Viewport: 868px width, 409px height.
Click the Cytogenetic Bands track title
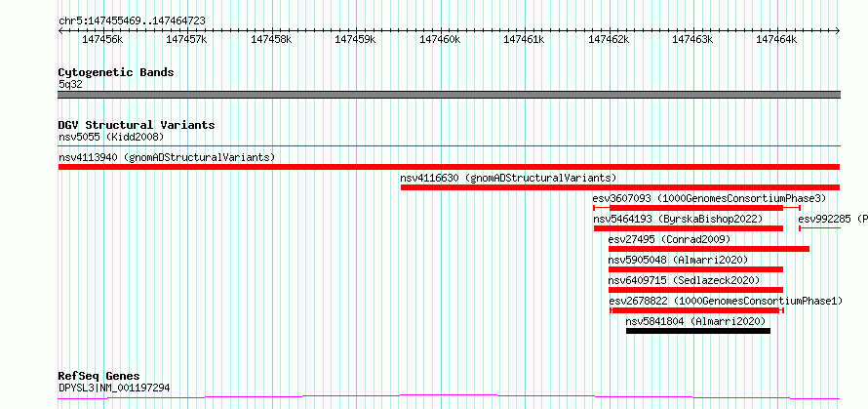coord(116,72)
